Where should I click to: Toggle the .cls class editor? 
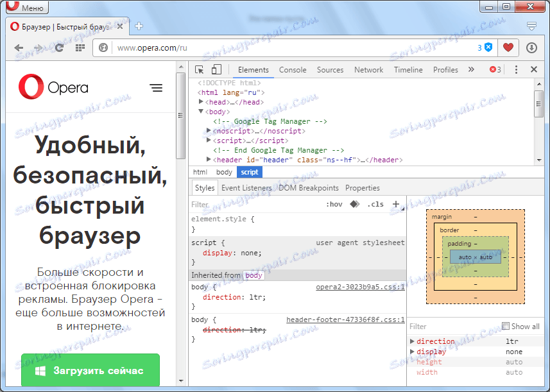(x=375, y=205)
